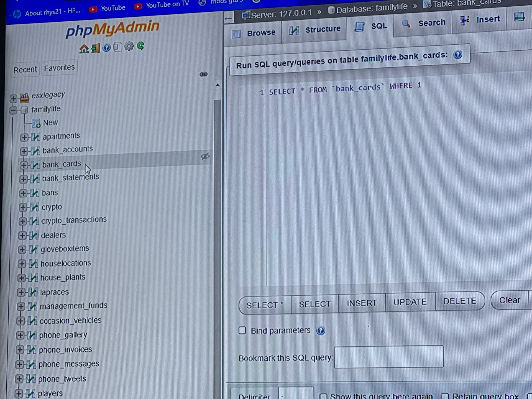Expand the bank_accounts table node
The width and height of the screenshot is (532, 399).
click(x=24, y=151)
